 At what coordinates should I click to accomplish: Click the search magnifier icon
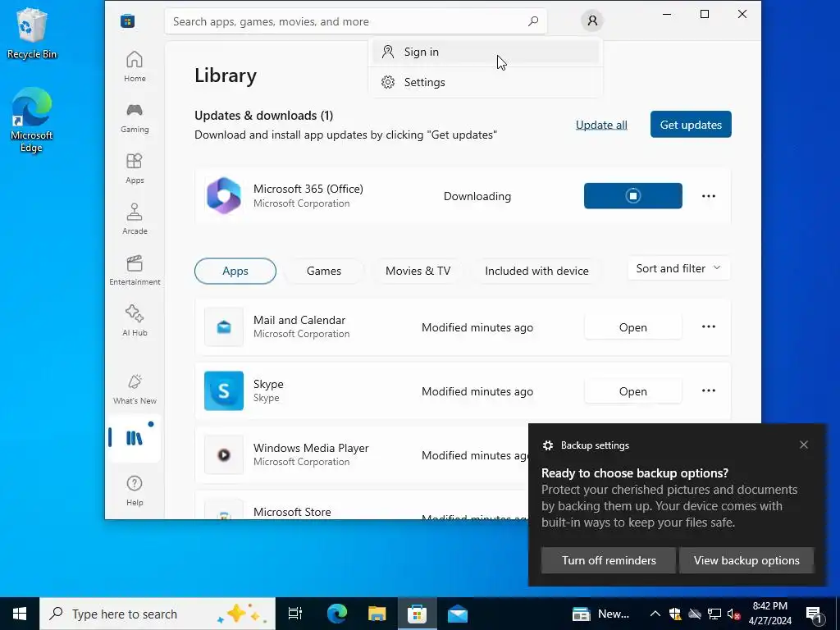[x=533, y=21]
